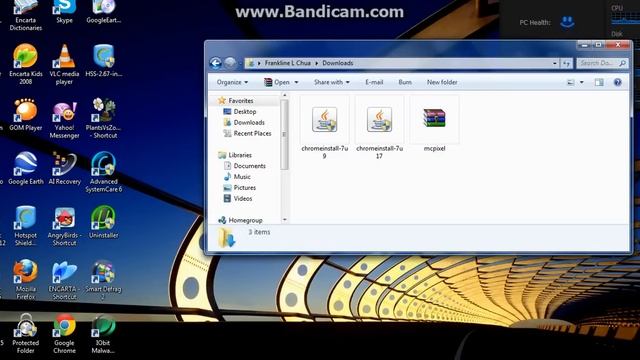Click Frankline L Chua breadcrumb

point(288,63)
